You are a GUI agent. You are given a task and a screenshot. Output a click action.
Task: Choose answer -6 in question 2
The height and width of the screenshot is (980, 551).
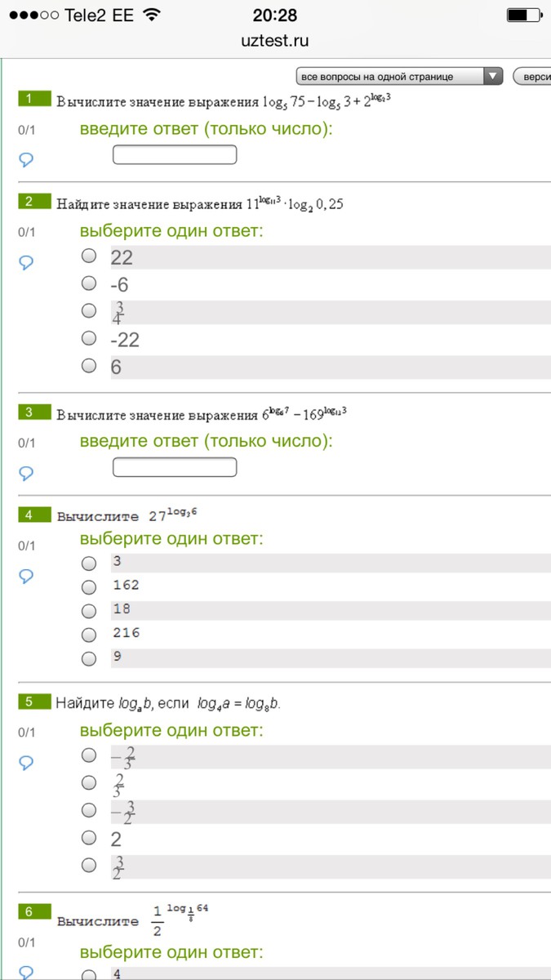(x=89, y=284)
